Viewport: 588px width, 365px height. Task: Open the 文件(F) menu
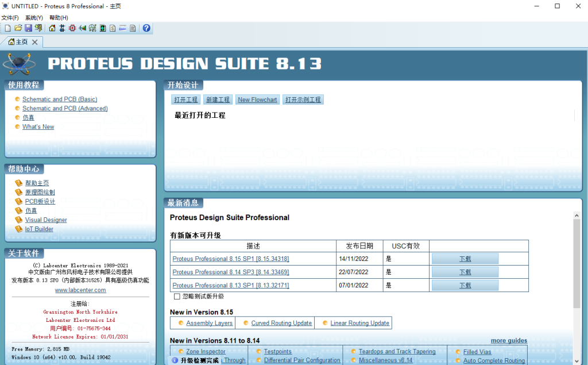coord(10,18)
